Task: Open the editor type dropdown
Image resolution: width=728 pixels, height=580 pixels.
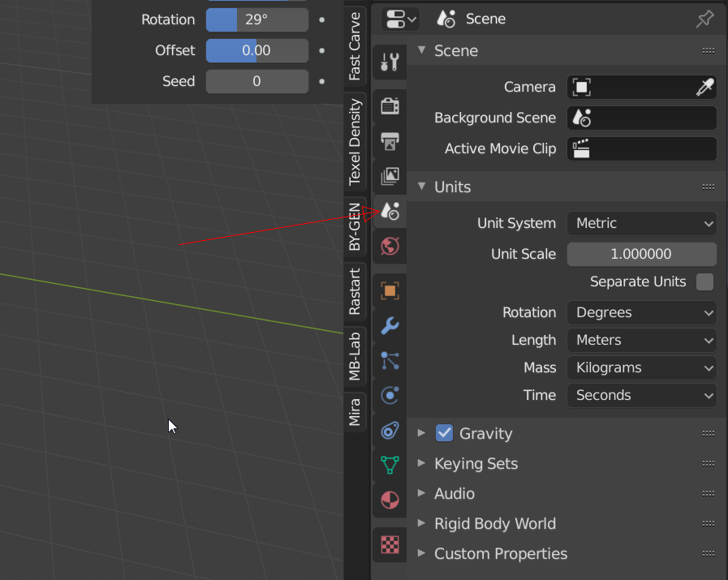Action: click(x=400, y=19)
